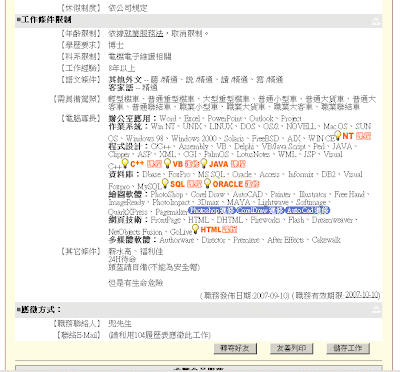400x372 pixels.
Task: Click the 工作條件限制 section heading
Action: (x=46, y=20)
